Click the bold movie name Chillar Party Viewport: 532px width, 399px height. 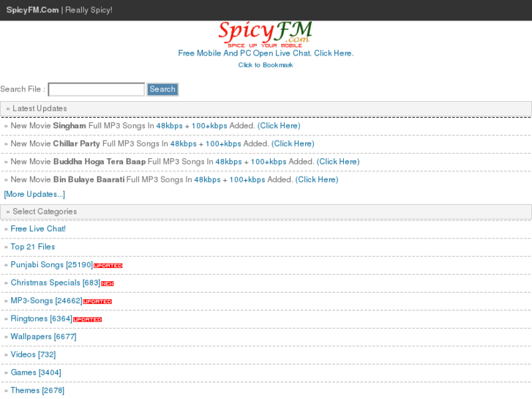click(x=77, y=144)
